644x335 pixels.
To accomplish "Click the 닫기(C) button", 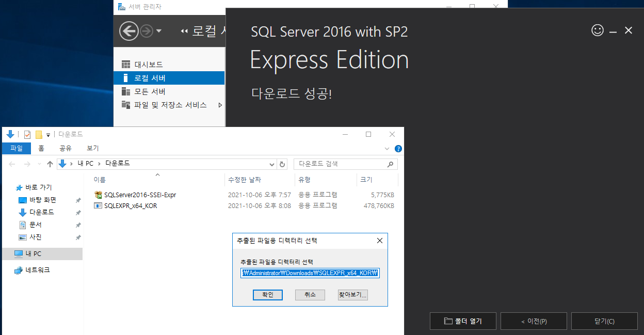I will tap(604, 321).
